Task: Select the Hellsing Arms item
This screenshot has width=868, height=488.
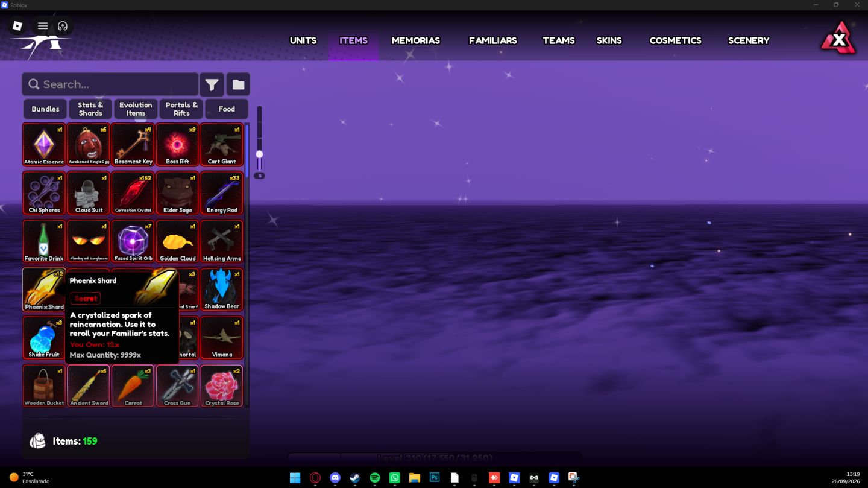Action: pos(222,241)
